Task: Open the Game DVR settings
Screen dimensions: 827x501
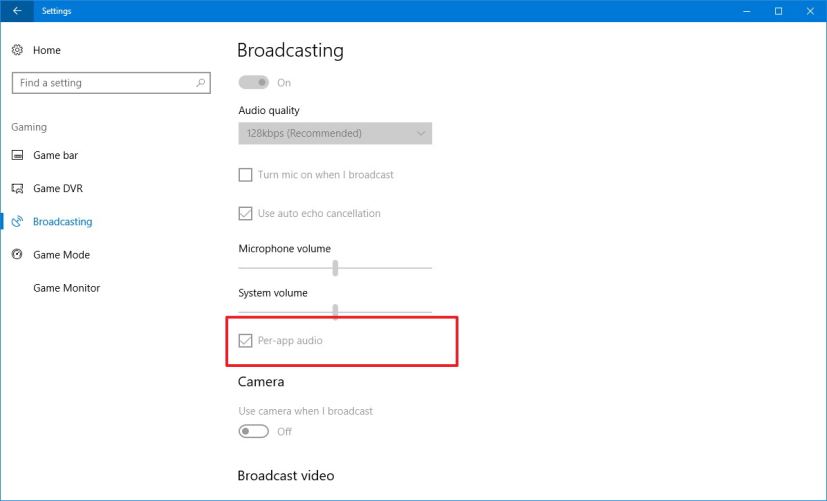Action: click(x=58, y=188)
